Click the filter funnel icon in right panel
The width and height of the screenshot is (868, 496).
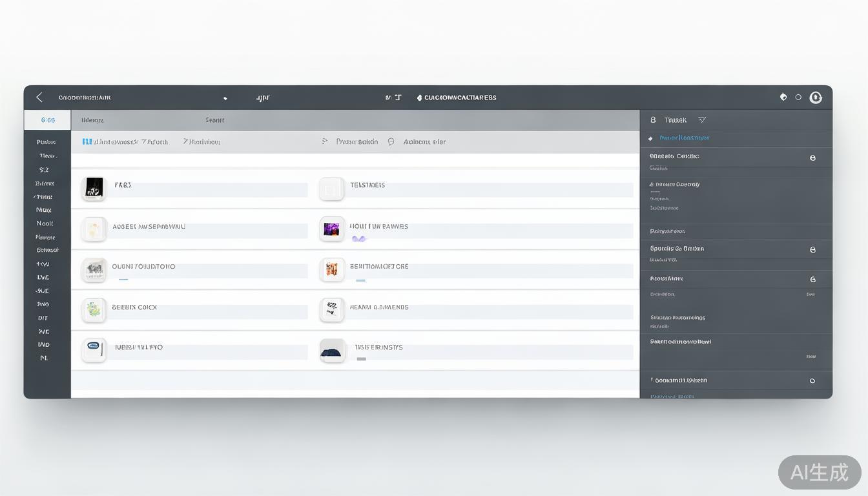pos(702,120)
